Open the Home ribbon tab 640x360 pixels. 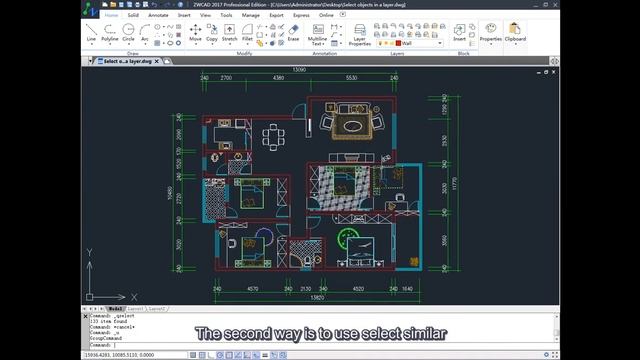(x=111, y=15)
